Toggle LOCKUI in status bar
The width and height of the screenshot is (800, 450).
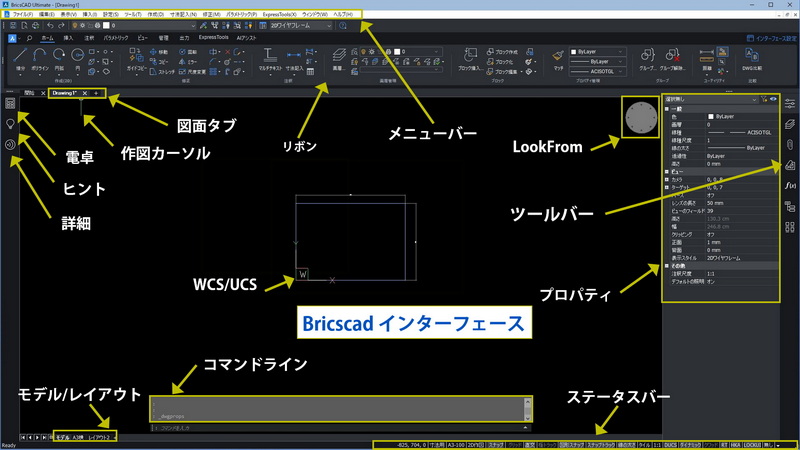pyautogui.click(x=752, y=445)
